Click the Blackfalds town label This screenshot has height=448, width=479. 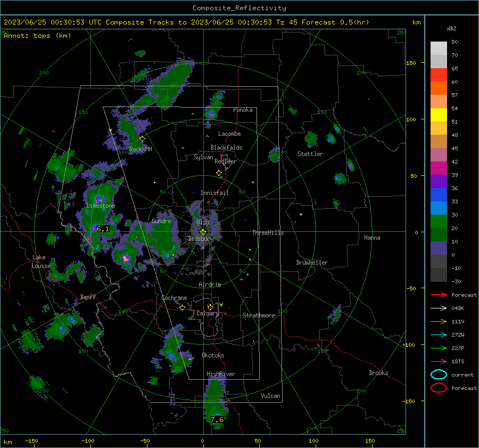click(226, 148)
